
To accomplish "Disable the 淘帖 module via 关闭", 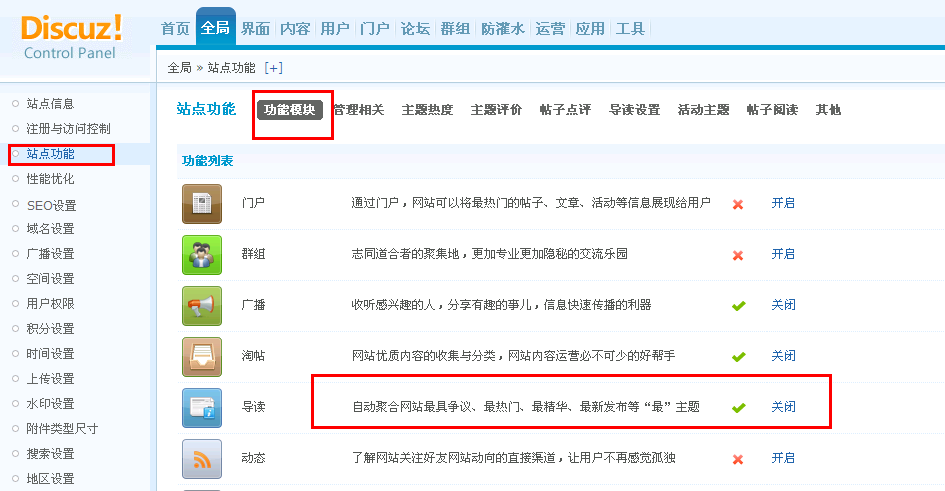I will [x=783, y=355].
